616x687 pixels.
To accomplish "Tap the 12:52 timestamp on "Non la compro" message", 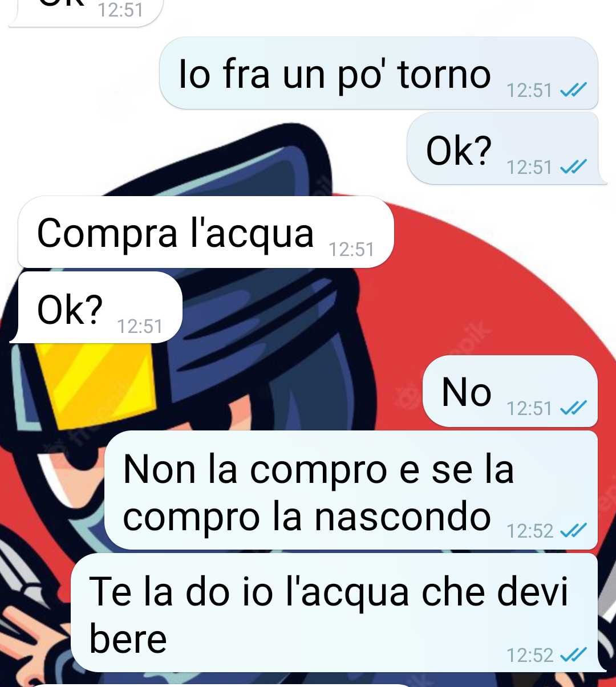I will click(530, 531).
